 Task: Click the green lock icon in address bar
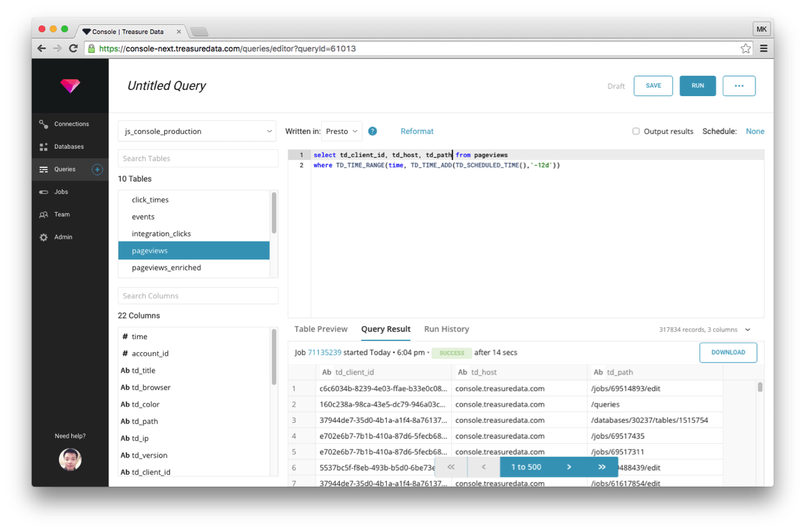pyautogui.click(x=92, y=48)
